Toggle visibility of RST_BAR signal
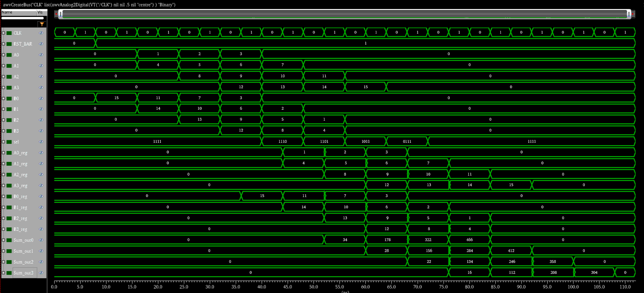This screenshot has width=644, height=293. tap(41, 44)
